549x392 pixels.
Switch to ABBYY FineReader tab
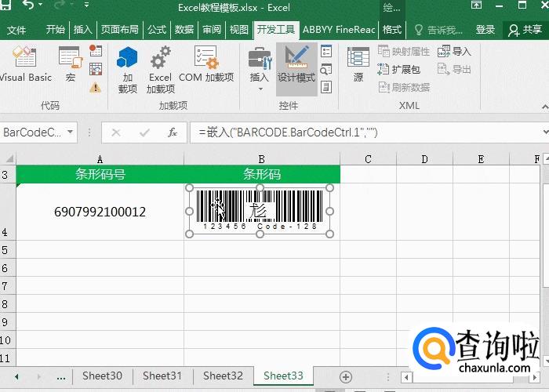tap(339, 30)
